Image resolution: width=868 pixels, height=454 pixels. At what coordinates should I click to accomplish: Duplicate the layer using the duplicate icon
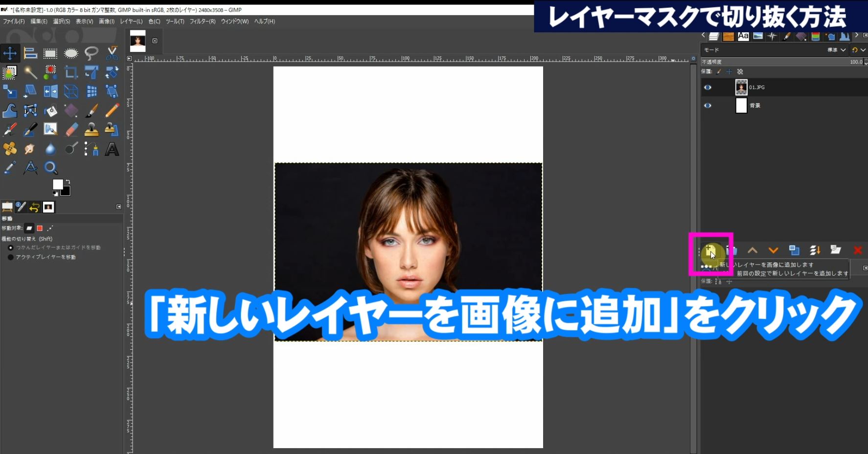[794, 250]
